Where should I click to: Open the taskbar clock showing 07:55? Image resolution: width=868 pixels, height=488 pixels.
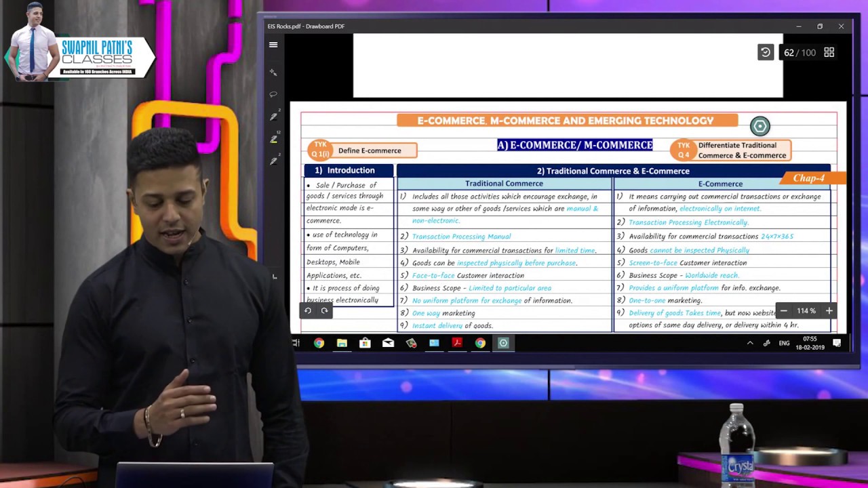point(810,343)
